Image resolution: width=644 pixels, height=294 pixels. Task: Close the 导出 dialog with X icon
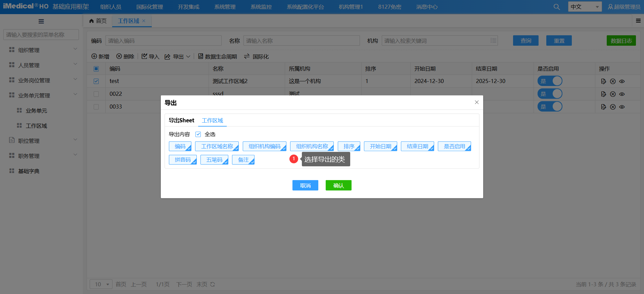point(476,102)
